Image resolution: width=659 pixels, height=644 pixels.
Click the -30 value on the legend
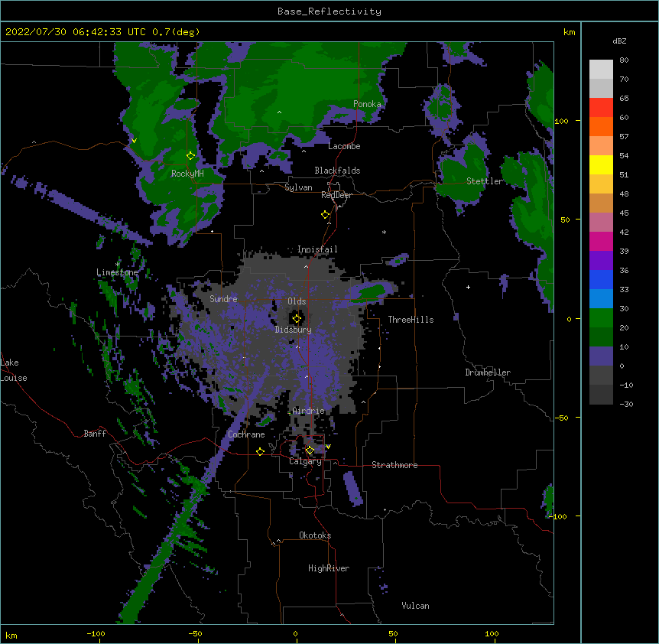(626, 404)
